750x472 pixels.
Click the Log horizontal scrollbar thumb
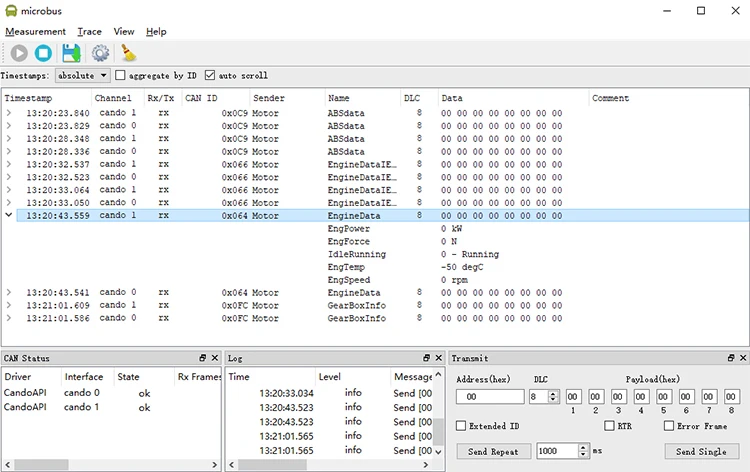coord(272,464)
